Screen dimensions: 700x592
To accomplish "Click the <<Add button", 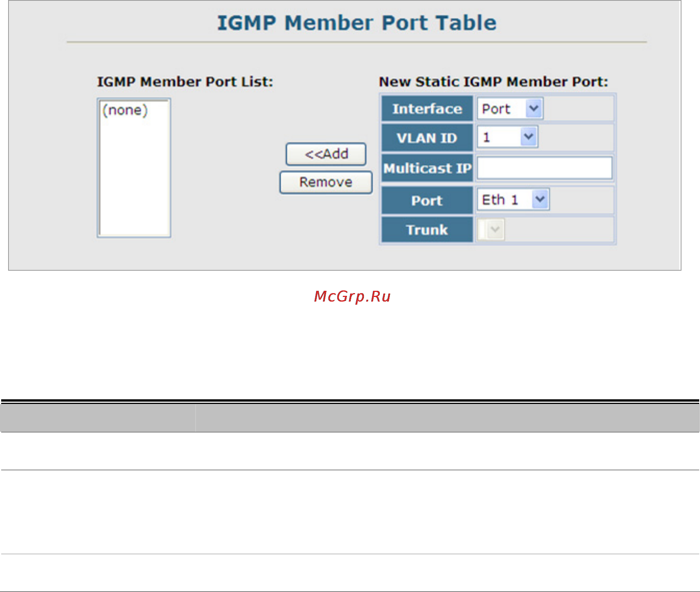I will coord(326,154).
